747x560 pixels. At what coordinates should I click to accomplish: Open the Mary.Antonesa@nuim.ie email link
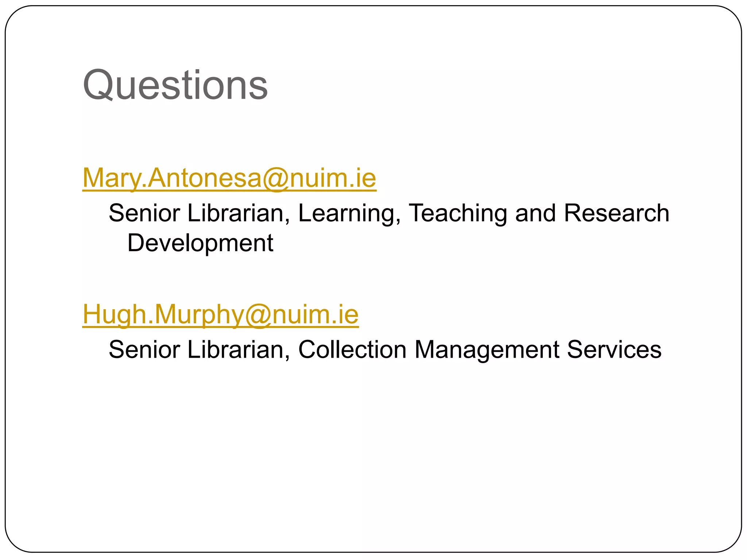(x=229, y=178)
